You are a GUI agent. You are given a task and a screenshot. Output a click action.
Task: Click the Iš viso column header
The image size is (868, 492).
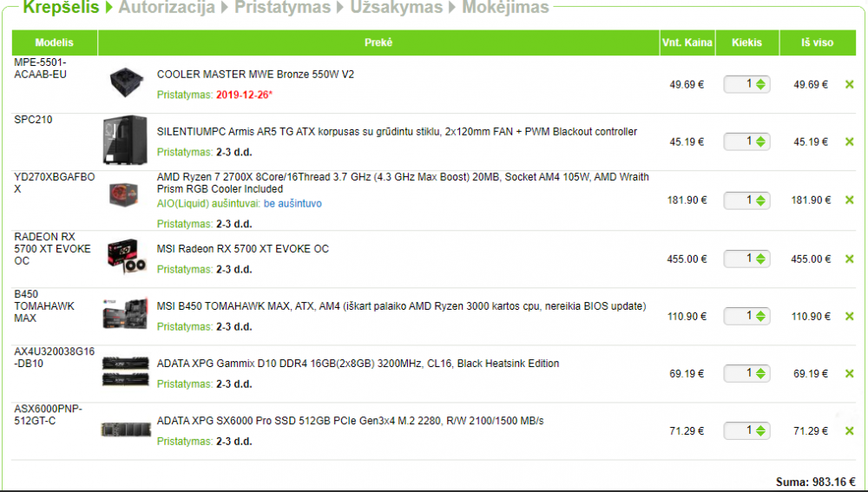[x=817, y=43]
